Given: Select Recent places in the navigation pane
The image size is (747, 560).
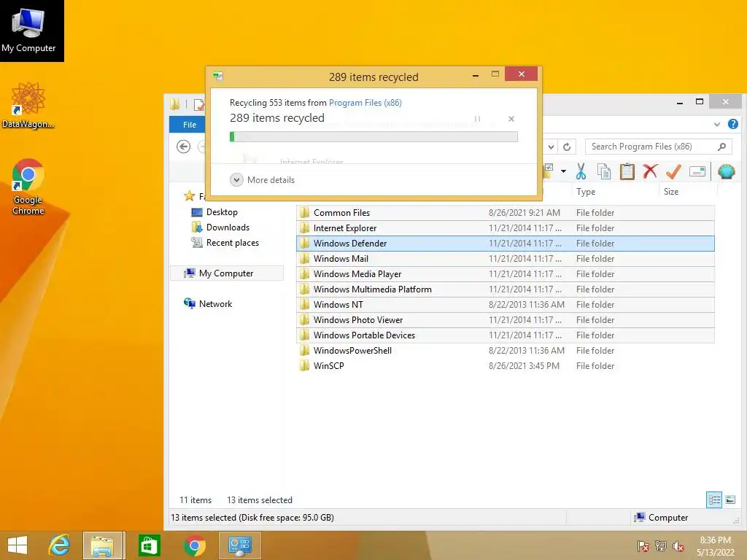Looking at the screenshot, I should [232, 242].
